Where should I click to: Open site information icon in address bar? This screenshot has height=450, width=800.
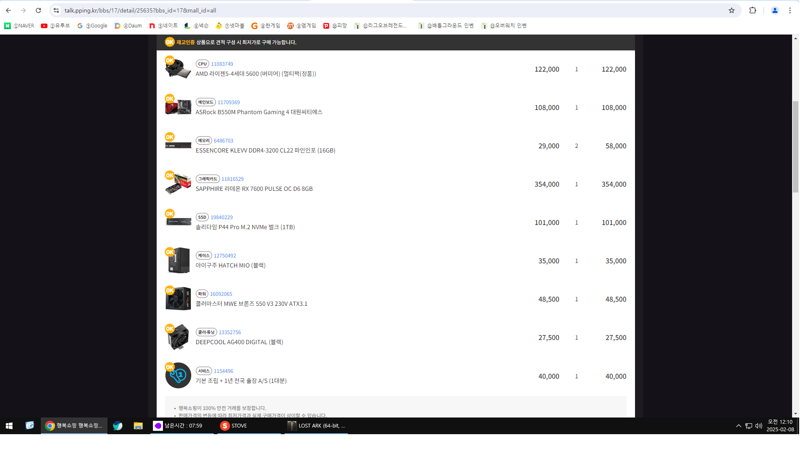coord(56,10)
